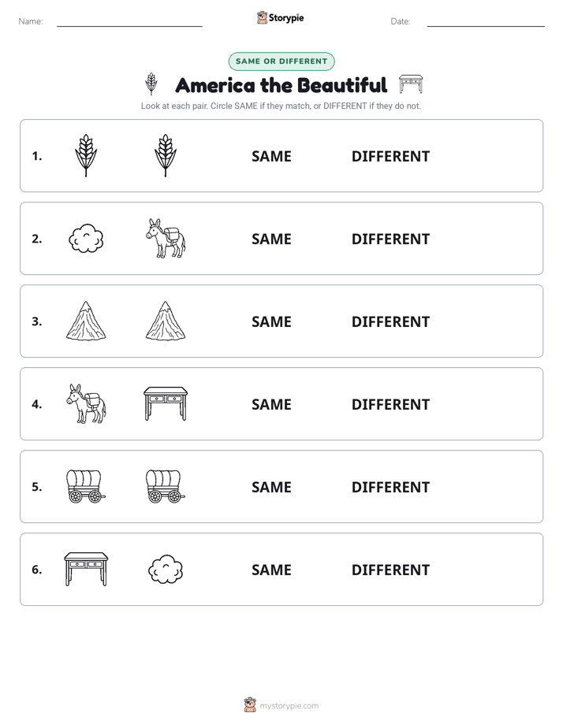Image resolution: width=563 pixels, height=728 pixels.
Task: Click the table icon beside the title
Action: [411, 84]
